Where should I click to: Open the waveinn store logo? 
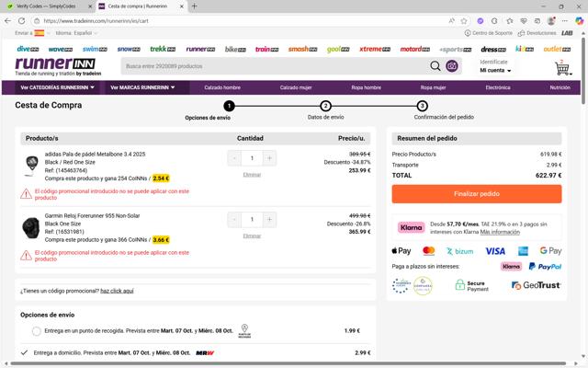(x=61, y=49)
